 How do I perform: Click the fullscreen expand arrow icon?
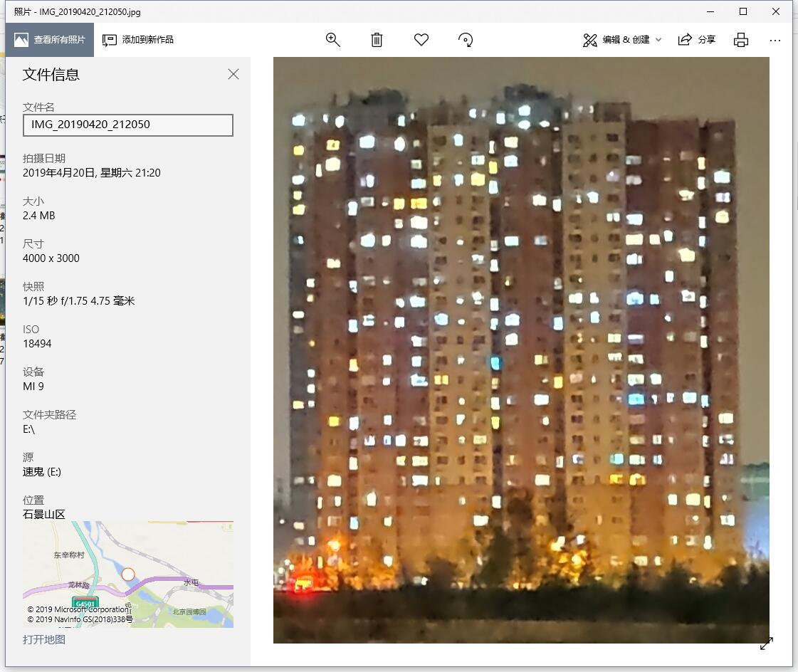767,644
